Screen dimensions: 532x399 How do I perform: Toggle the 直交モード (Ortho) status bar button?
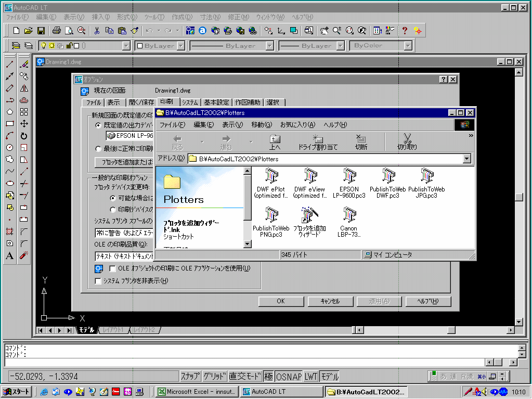(245, 376)
